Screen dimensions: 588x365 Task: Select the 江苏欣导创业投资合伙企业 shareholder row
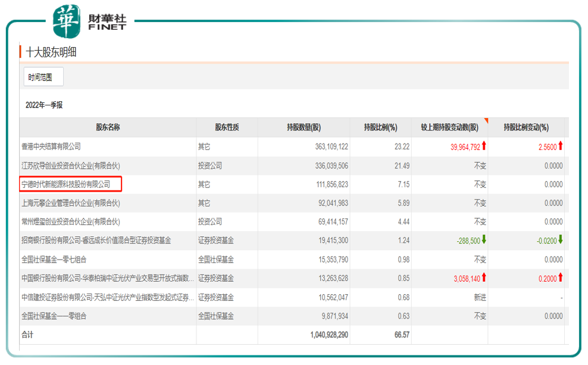click(294, 166)
